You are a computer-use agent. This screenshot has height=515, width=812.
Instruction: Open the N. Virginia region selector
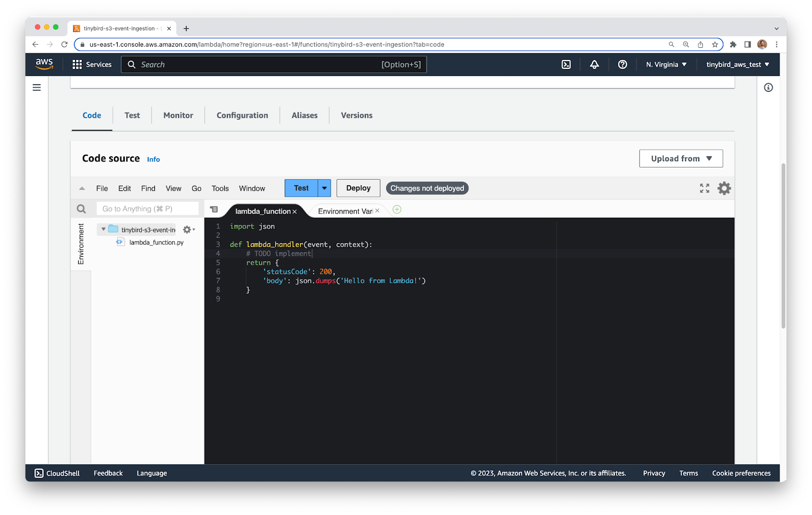click(x=666, y=64)
